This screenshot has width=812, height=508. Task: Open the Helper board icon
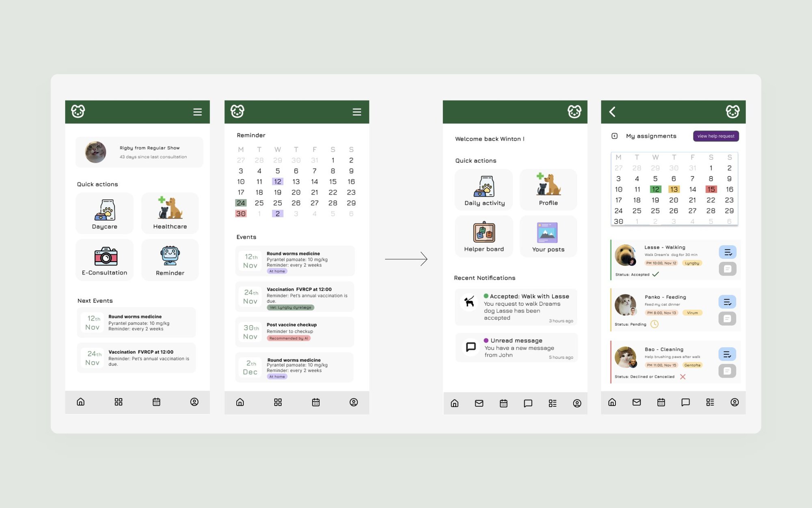point(484,232)
